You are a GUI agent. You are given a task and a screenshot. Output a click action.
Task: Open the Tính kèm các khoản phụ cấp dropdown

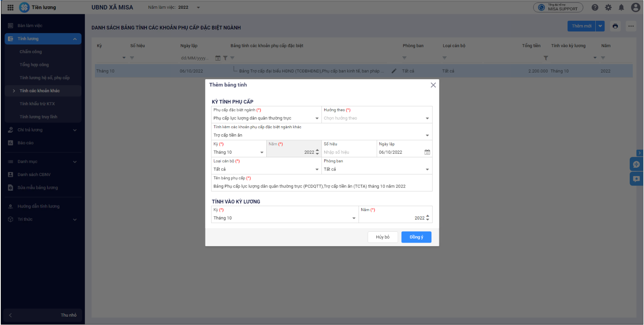pyautogui.click(x=427, y=135)
